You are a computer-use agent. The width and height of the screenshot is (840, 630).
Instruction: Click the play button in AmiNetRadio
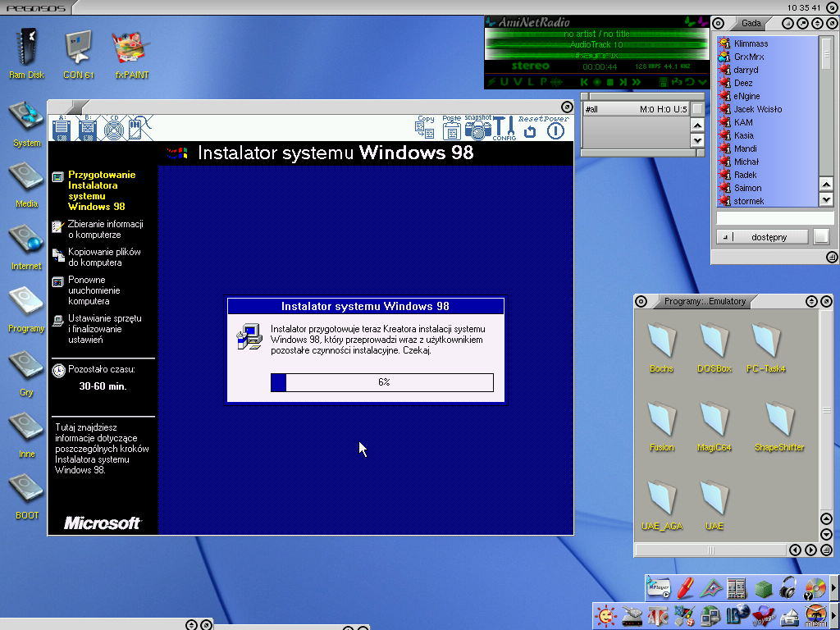597,82
